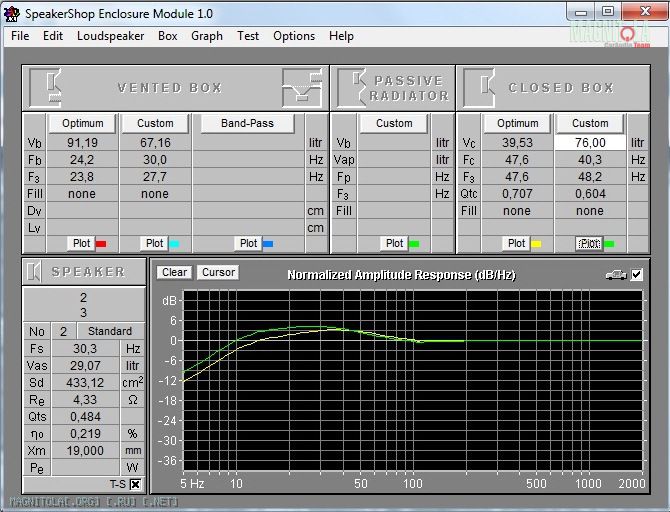Viewport: 670px width, 512px height.
Task: Plot the passive radiator curve
Action: [x=394, y=244]
